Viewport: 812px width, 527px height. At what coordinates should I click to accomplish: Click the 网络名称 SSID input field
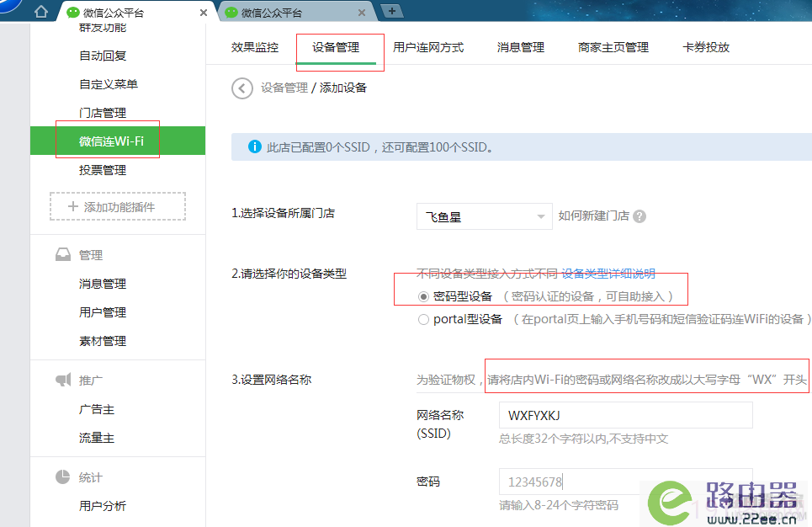click(x=625, y=415)
